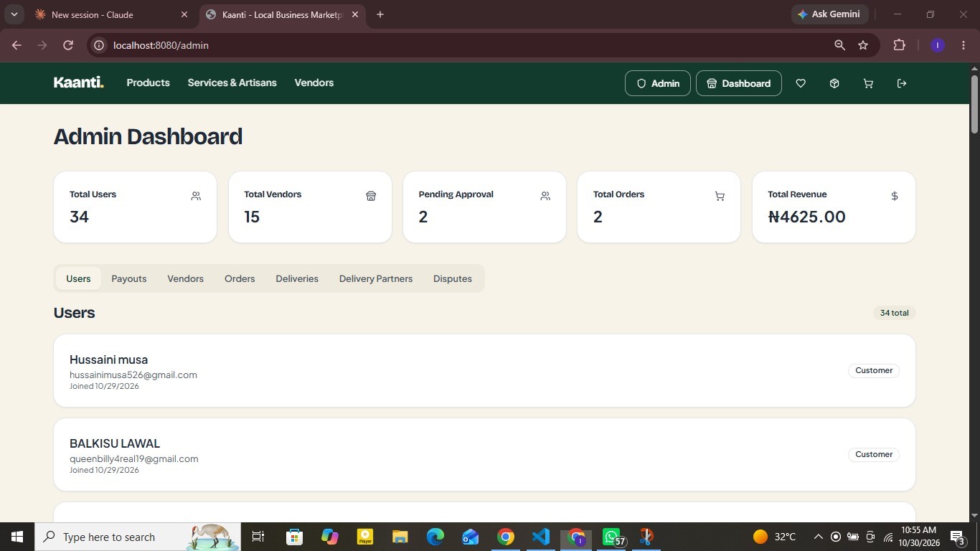
Task: Click the logout icon in navbar
Action: click(x=902, y=83)
